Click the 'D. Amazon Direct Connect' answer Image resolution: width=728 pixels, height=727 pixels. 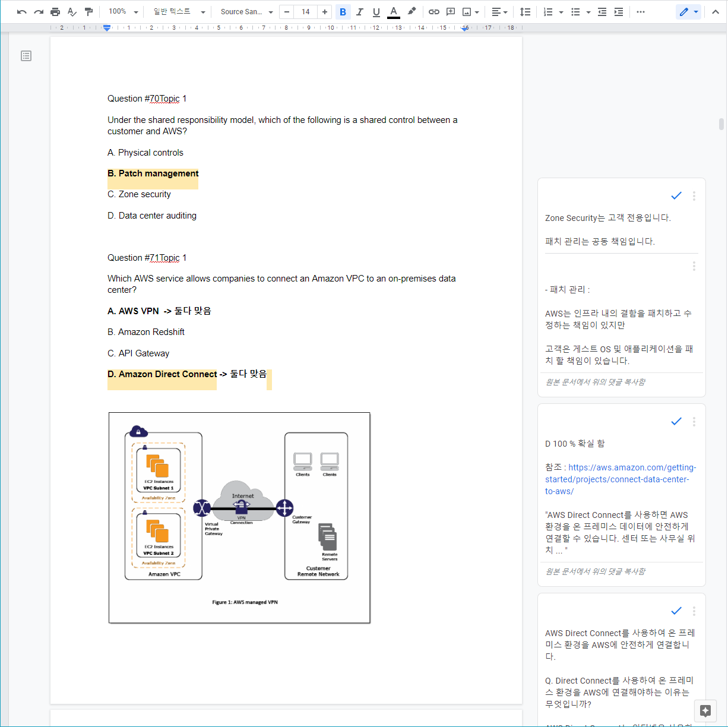(162, 374)
